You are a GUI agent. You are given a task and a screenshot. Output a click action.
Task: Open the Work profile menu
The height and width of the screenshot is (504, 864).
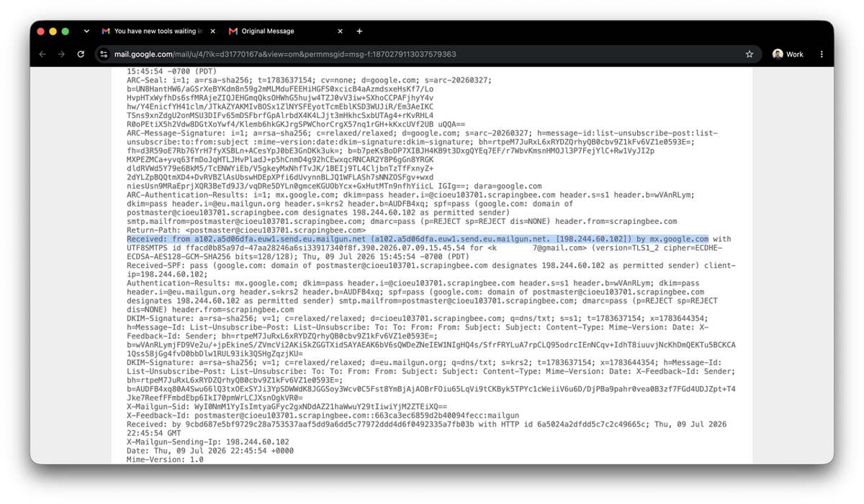pyautogui.click(x=788, y=54)
